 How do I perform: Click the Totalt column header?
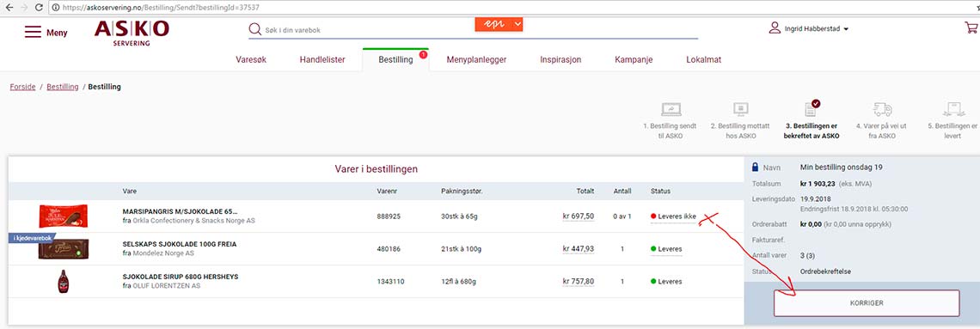click(x=585, y=191)
